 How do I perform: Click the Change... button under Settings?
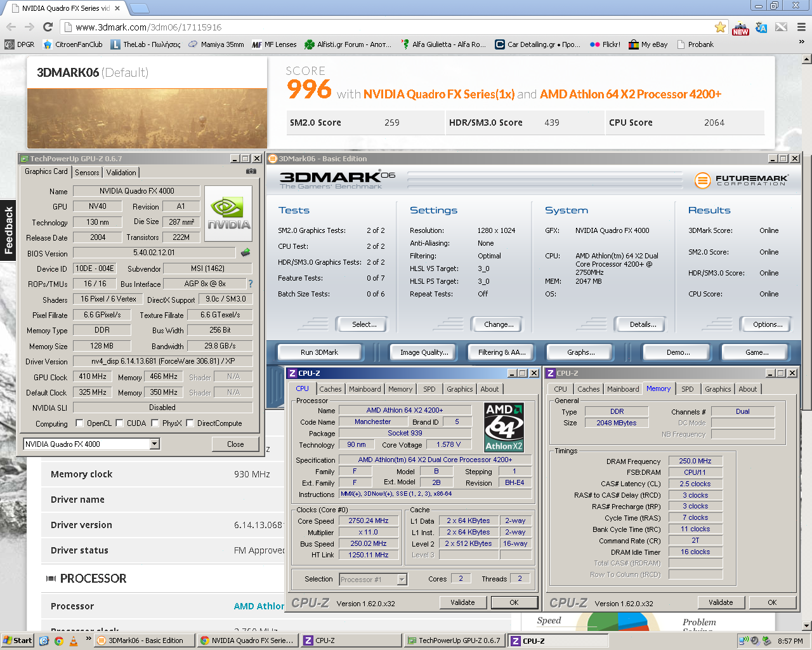(499, 324)
